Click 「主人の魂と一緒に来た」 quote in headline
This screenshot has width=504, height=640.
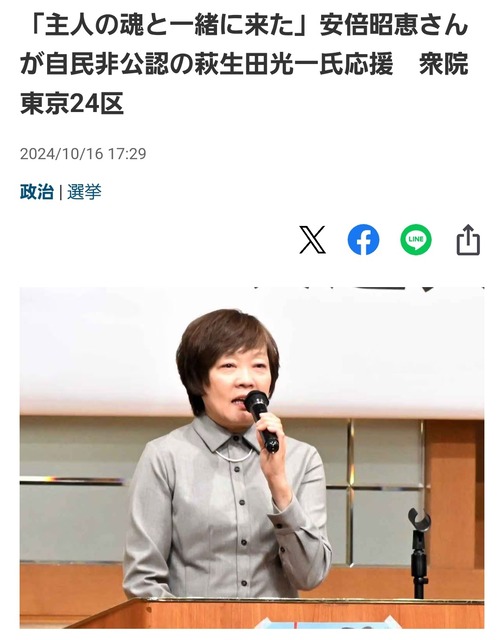(x=169, y=26)
